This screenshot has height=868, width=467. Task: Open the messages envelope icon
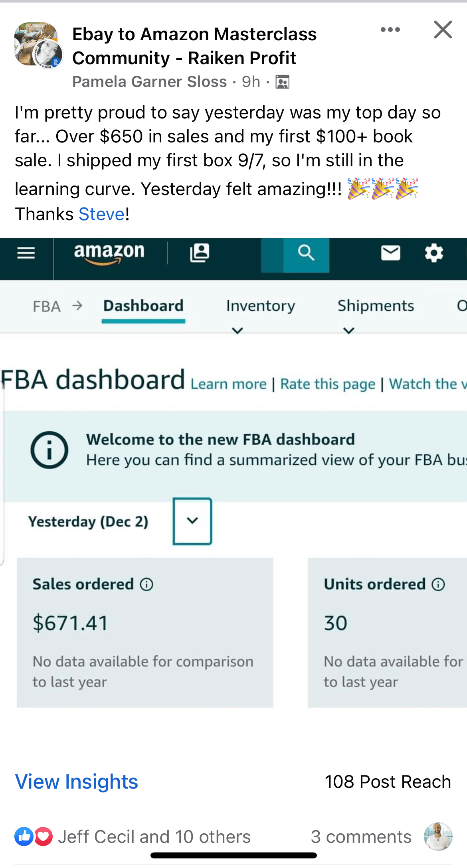(x=390, y=253)
